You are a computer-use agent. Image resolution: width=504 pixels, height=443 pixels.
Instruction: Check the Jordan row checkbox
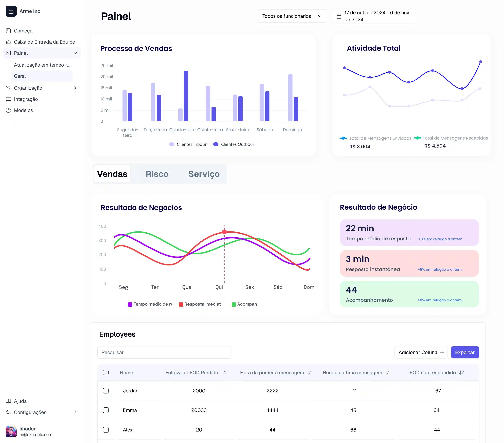[106, 391]
